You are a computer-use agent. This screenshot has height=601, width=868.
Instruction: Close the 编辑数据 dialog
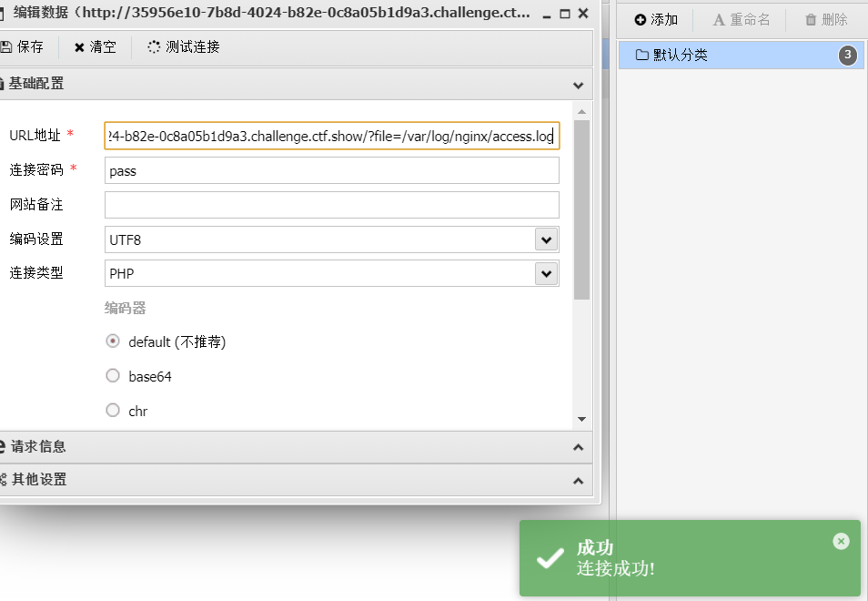(x=583, y=14)
